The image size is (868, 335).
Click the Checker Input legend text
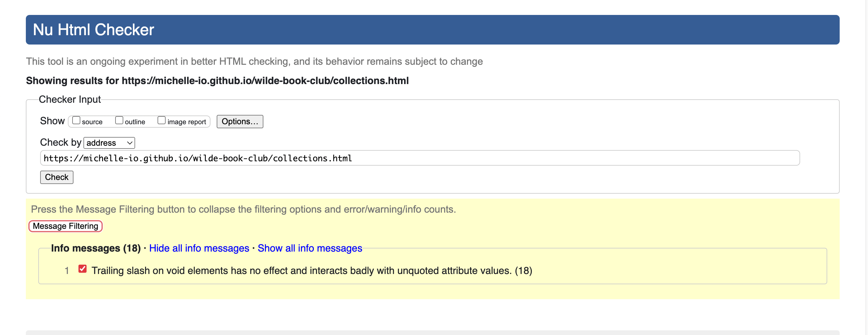[70, 99]
